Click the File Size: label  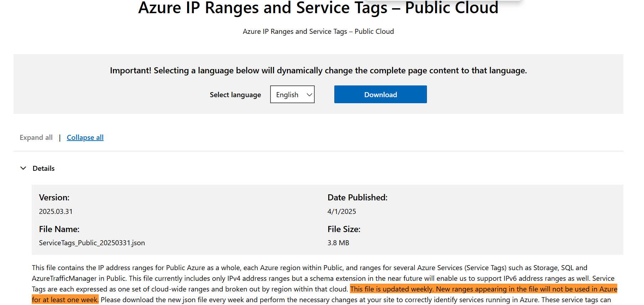[344, 229]
